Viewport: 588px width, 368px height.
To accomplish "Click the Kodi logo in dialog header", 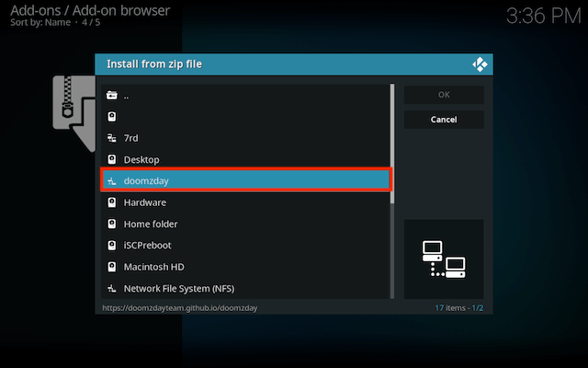I will tap(480, 64).
